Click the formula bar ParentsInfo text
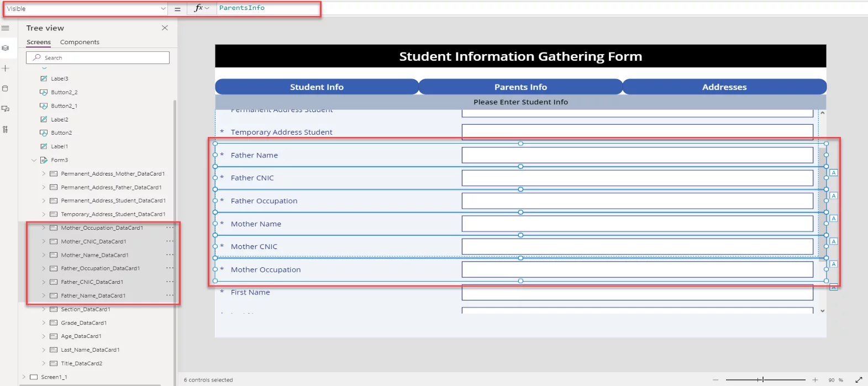The height and width of the screenshot is (386, 868). [x=241, y=8]
